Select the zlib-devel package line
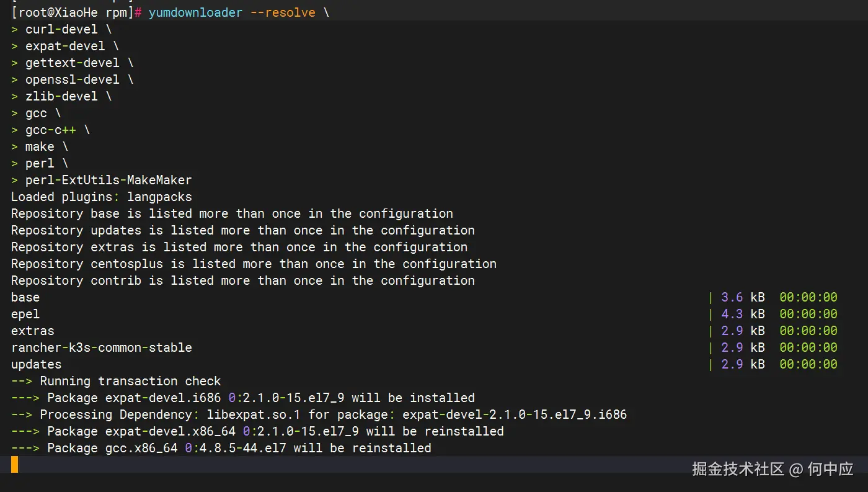Screen dimensions: 868x492 [x=61, y=96]
